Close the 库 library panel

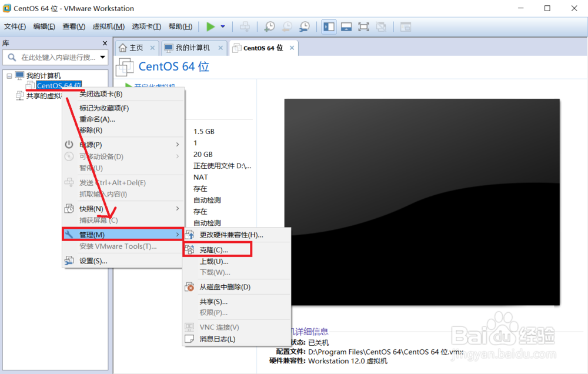point(105,43)
